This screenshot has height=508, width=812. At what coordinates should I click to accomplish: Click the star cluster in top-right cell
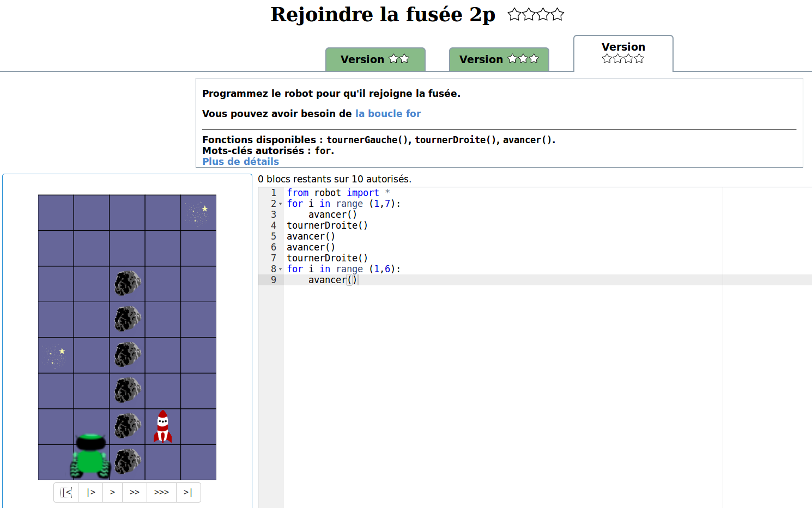click(x=198, y=213)
